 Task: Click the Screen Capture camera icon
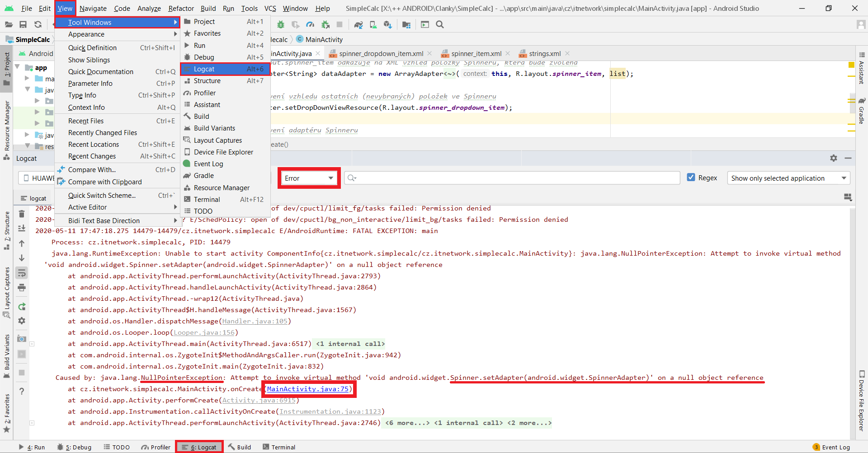click(22, 339)
